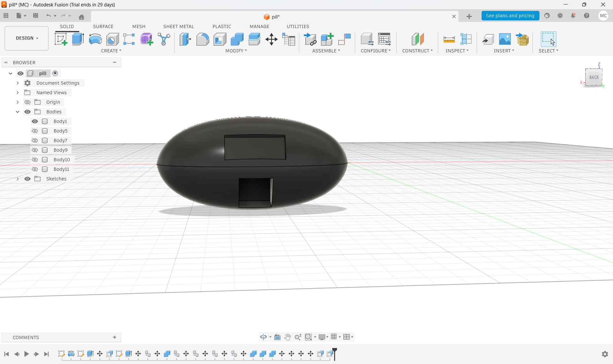Show Body5 using its eye icon
Viewport: 613px width, 364px height.
(35, 131)
